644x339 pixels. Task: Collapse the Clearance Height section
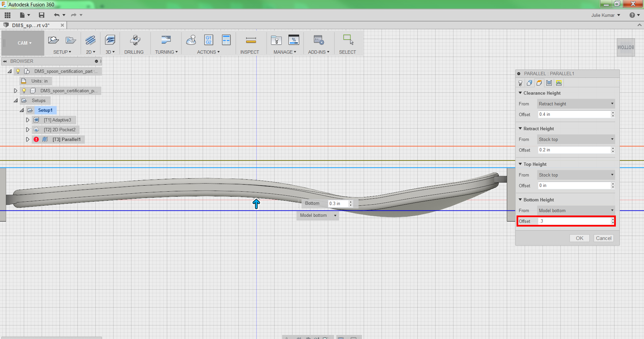(x=520, y=93)
